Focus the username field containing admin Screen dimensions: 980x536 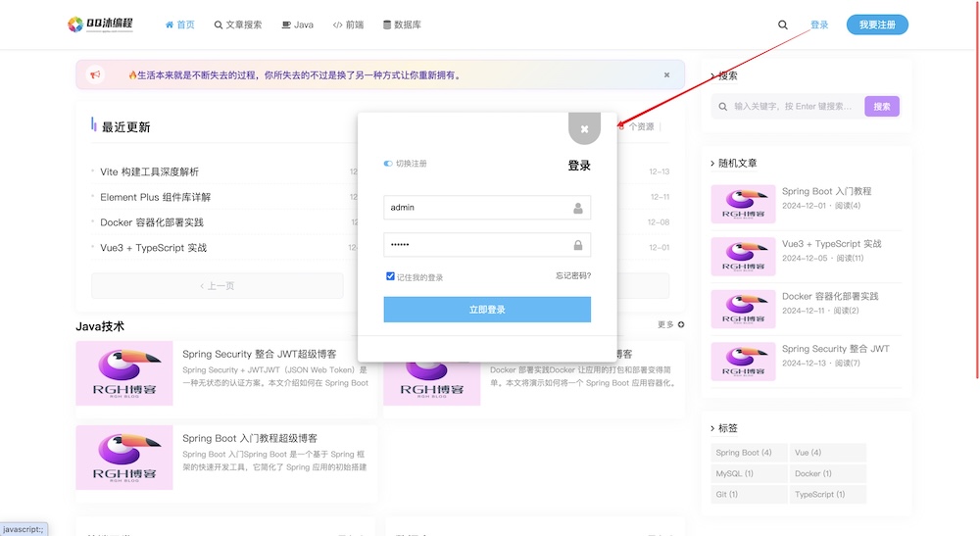(x=487, y=208)
